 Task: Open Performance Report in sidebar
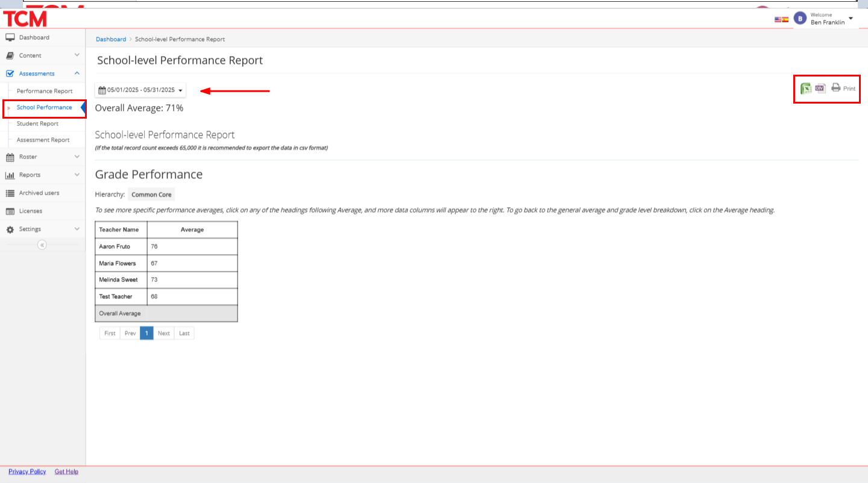45,91
